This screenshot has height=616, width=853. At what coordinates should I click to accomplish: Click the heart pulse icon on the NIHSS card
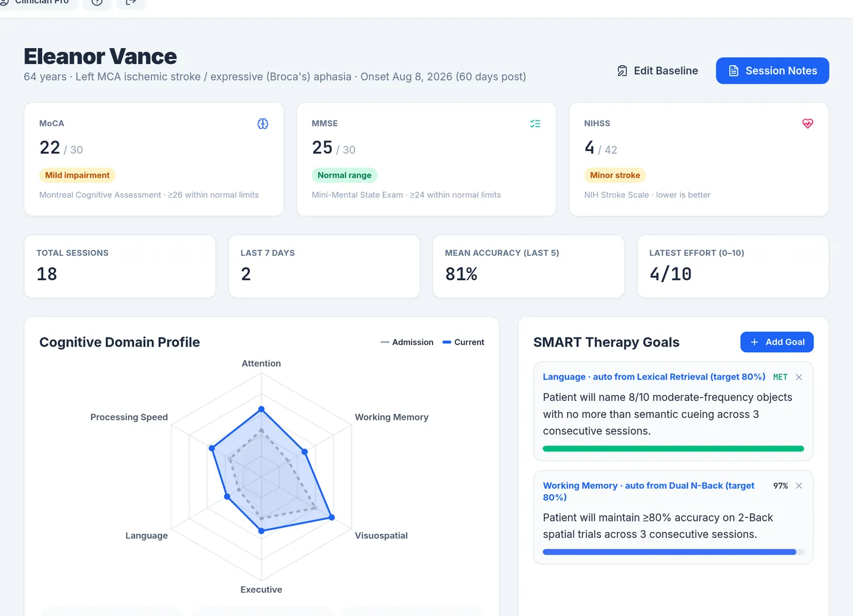coord(807,124)
